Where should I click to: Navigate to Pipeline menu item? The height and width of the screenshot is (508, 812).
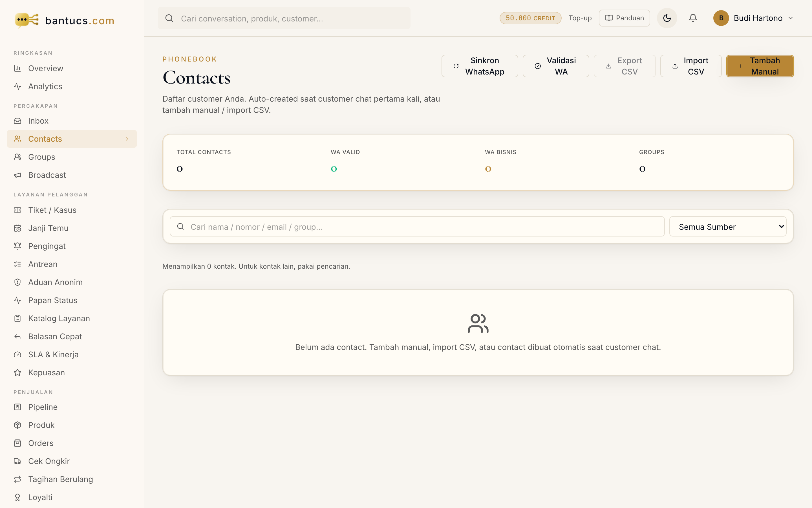pos(72,407)
